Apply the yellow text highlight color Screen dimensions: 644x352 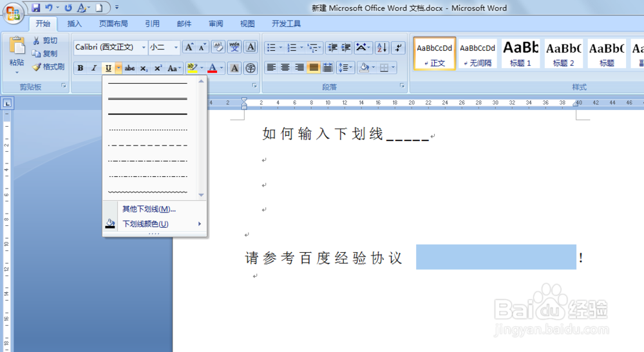click(x=192, y=68)
